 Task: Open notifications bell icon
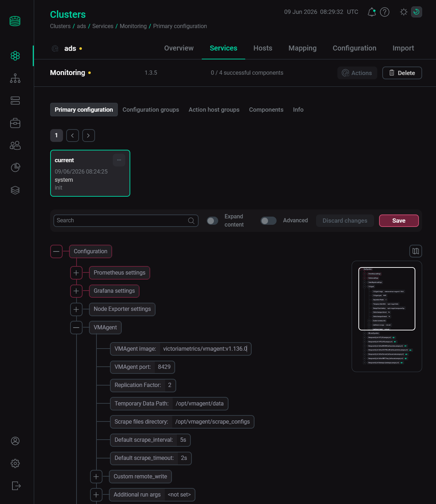372,12
